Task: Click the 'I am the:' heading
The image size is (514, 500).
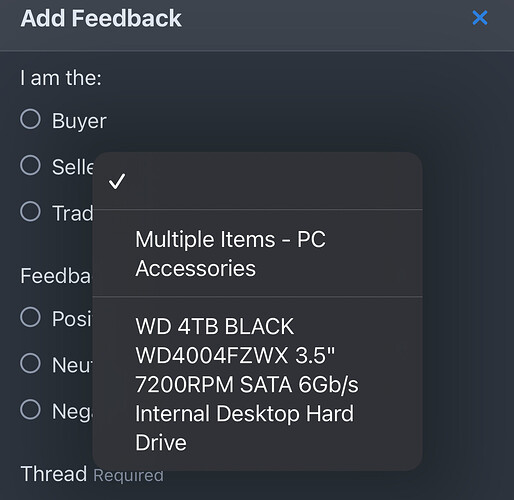Action: [x=61, y=78]
